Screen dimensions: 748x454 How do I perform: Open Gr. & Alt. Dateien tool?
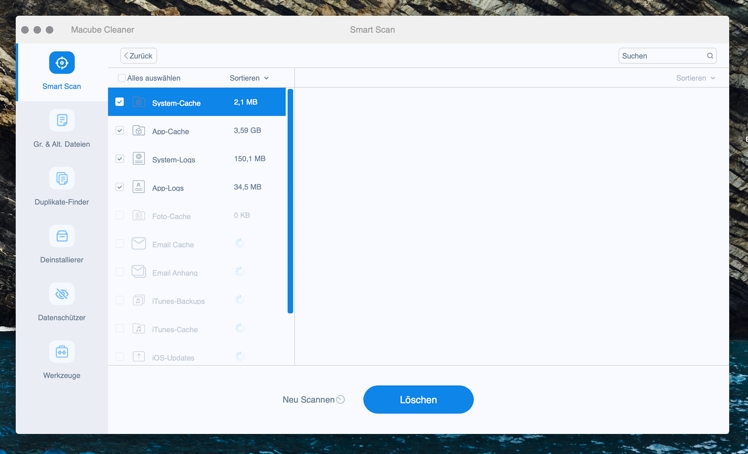61,121
